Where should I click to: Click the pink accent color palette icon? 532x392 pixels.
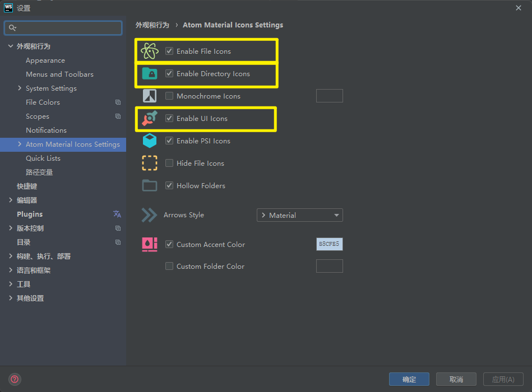coord(150,244)
